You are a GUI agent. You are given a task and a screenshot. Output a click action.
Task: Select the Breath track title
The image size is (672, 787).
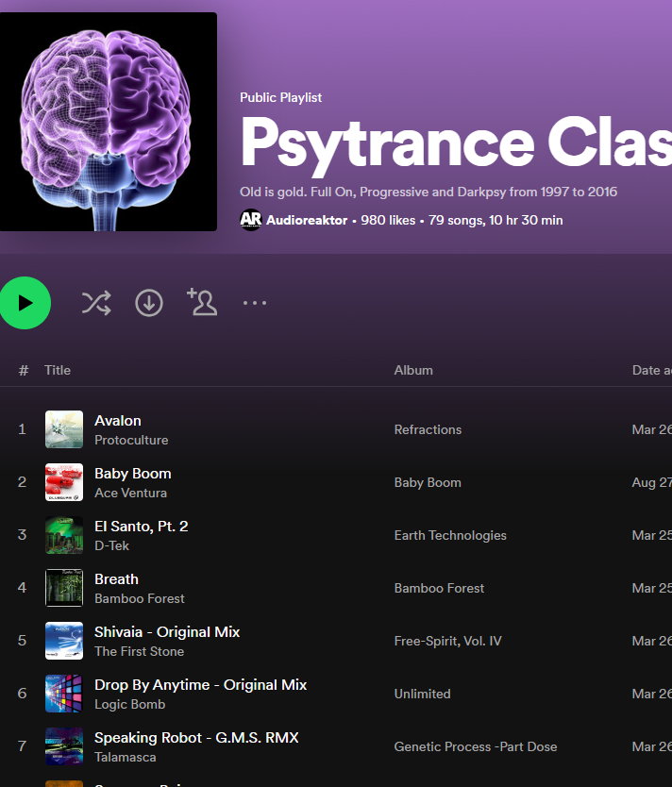click(116, 579)
